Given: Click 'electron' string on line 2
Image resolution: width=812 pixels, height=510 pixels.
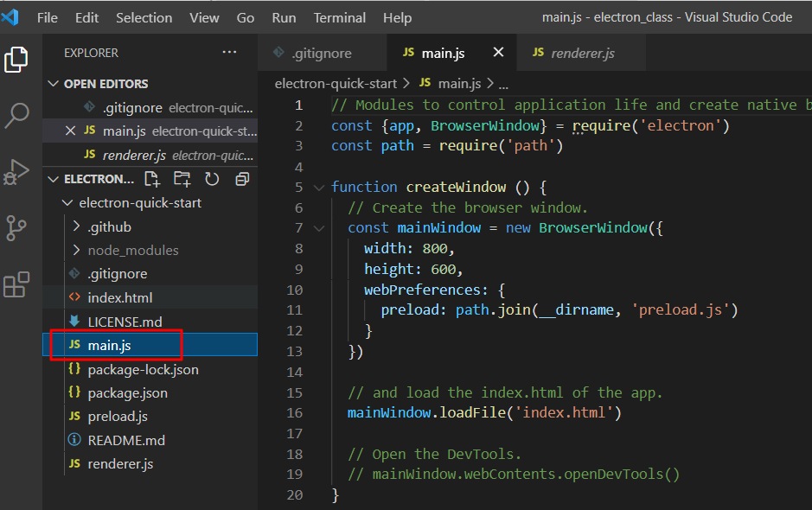Looking at the screenshot, I should click(680, 126).
